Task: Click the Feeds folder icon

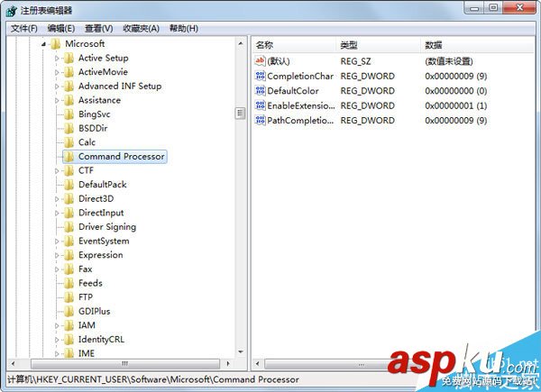Action: 69,283
